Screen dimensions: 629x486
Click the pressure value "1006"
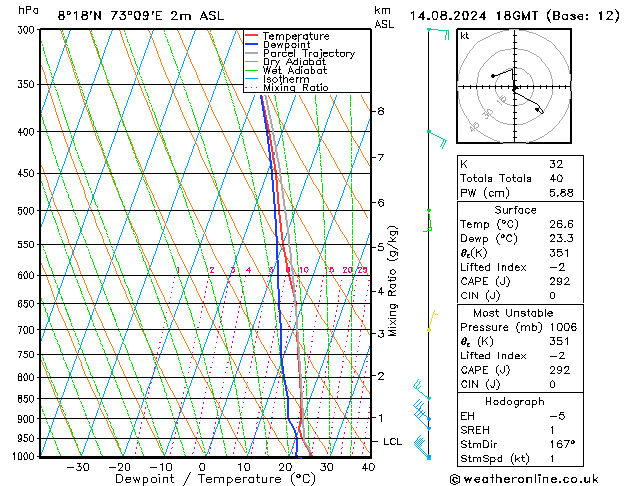(563, 327)
